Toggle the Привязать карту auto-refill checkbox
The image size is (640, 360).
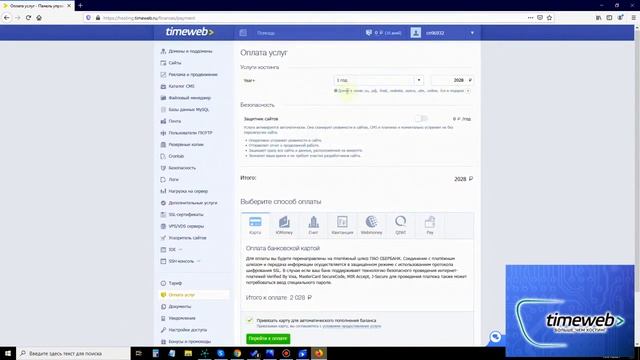(x=250, y=320)
